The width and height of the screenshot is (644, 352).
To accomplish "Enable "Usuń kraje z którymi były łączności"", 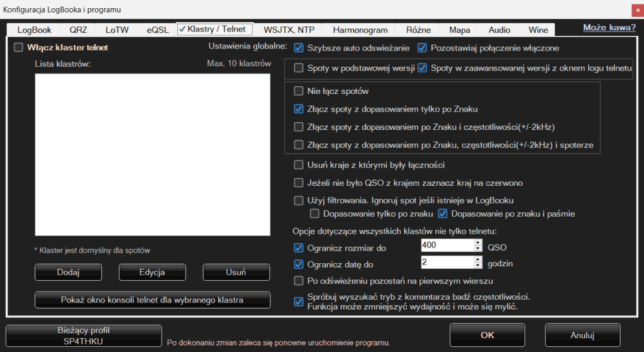I will [299, 165].
